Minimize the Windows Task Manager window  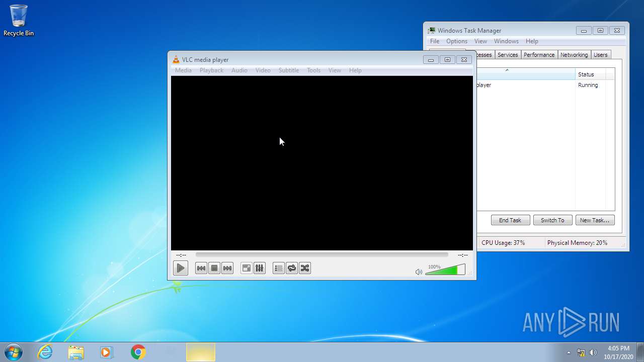point(584,31)
